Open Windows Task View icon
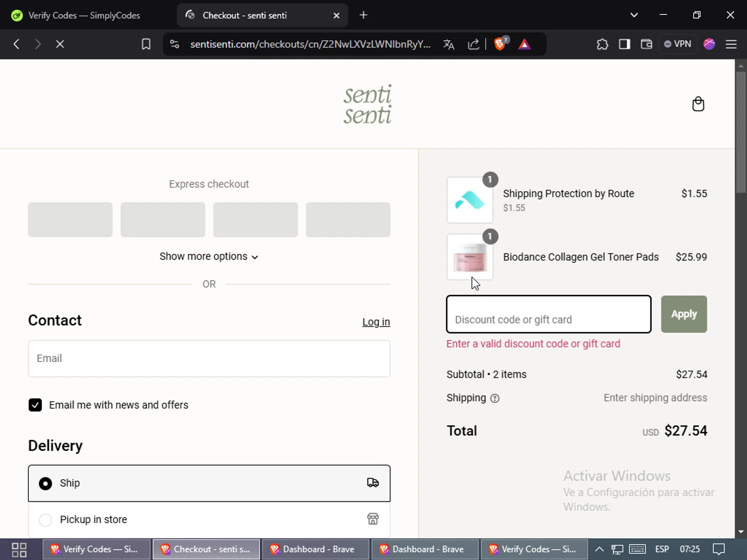This screenshot has height=560, width=747. [19, 550]
